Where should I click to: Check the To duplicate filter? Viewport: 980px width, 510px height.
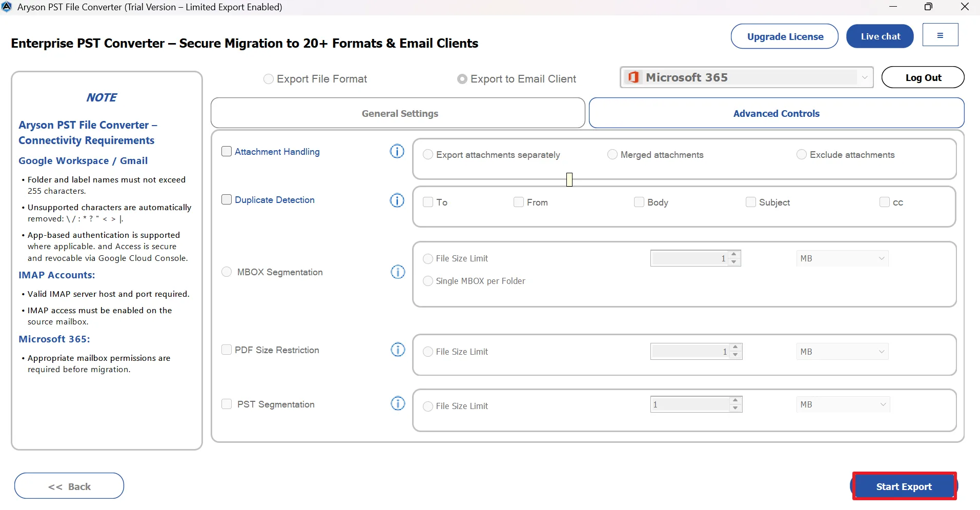coord(428,202)
